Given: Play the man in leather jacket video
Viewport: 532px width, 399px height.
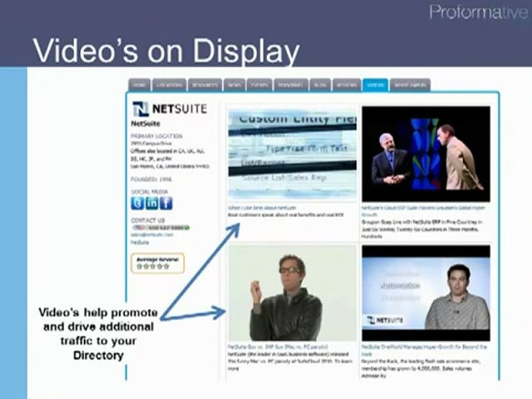Looking at the screenshot, I should pos(292,294).
